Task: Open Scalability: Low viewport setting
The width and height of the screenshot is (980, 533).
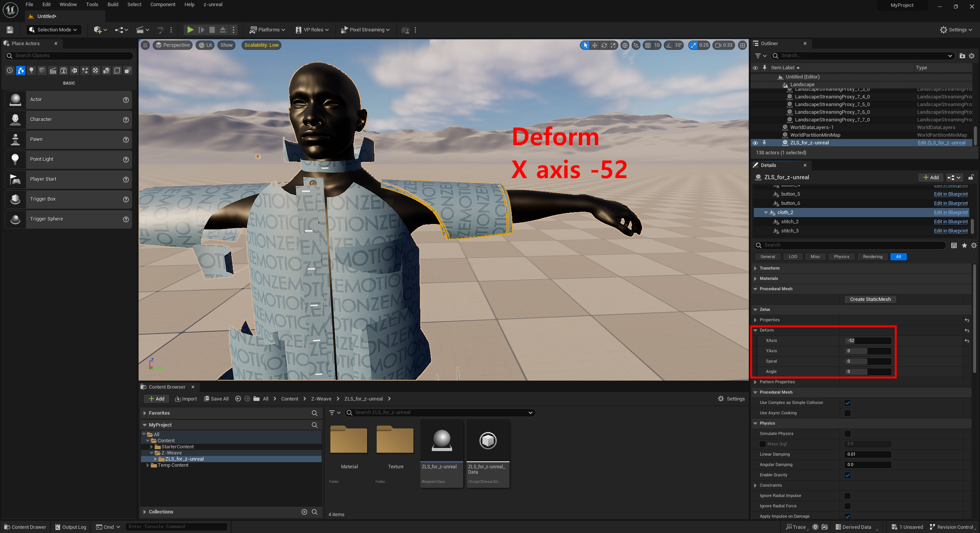Action: click(261, 45)
